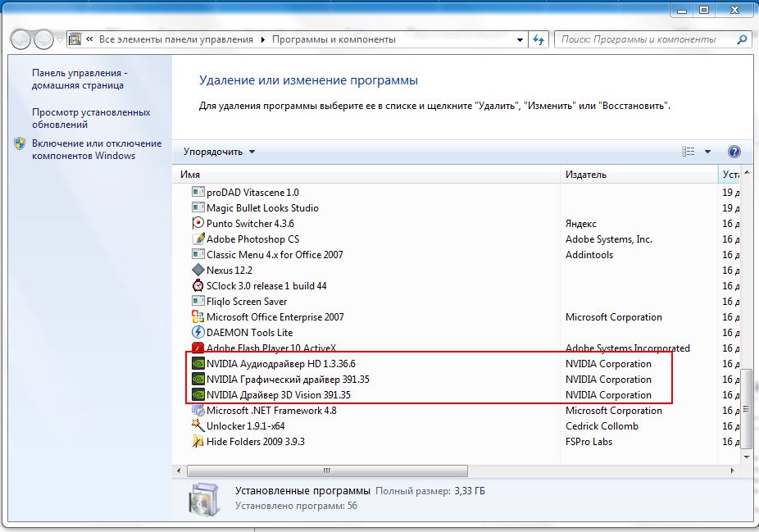Click the shield icon beside Windows components
The width and height of the screenshot is (759, 532).
click(x=20, y=143)
